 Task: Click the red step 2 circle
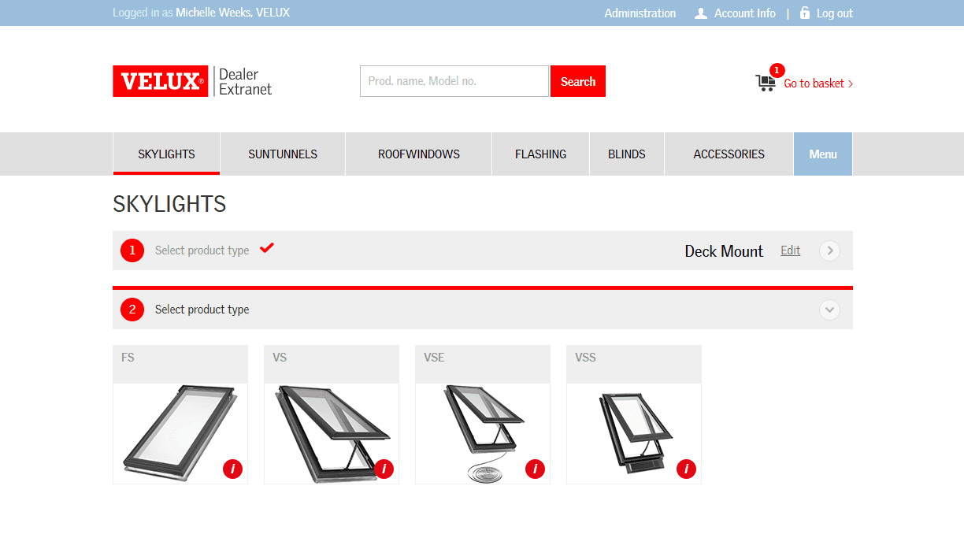coord(132,310)
